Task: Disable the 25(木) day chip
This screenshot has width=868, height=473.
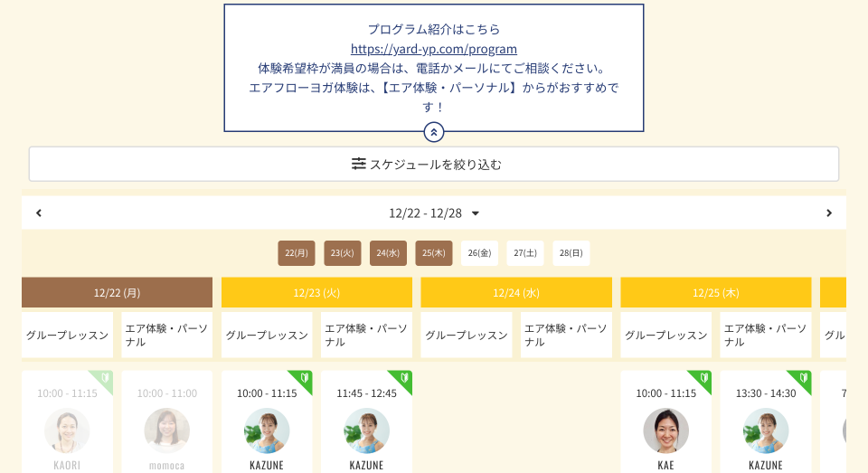Action: pos(433,253)
